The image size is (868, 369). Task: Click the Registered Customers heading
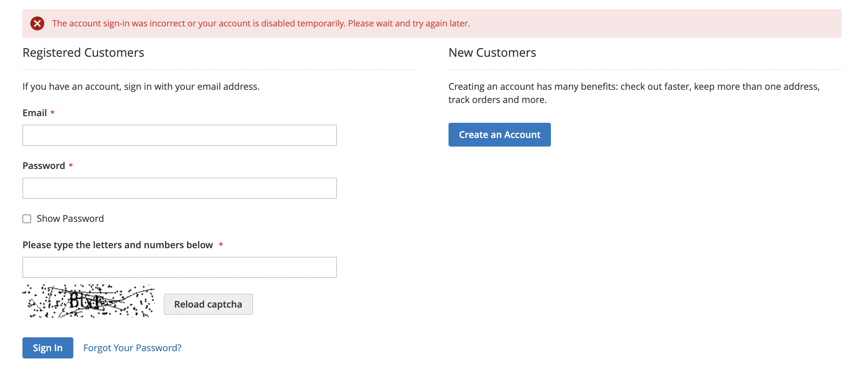pos(83,52)
